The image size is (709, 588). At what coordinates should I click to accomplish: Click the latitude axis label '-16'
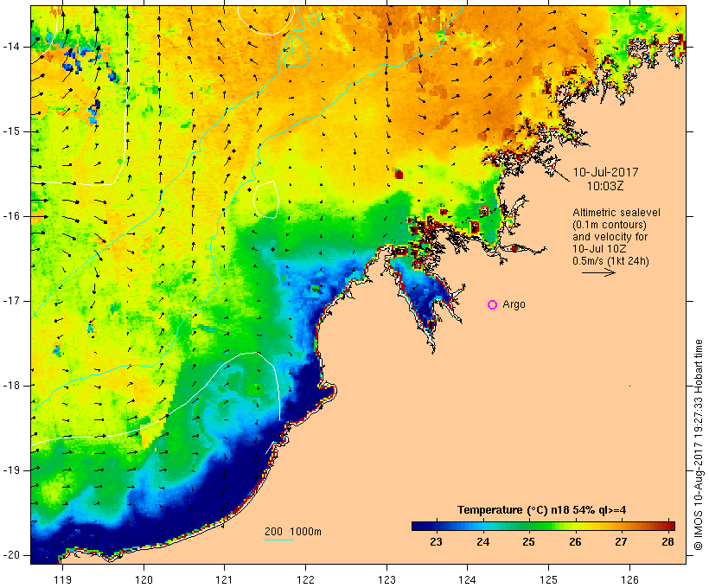click(x=11, y=216)
